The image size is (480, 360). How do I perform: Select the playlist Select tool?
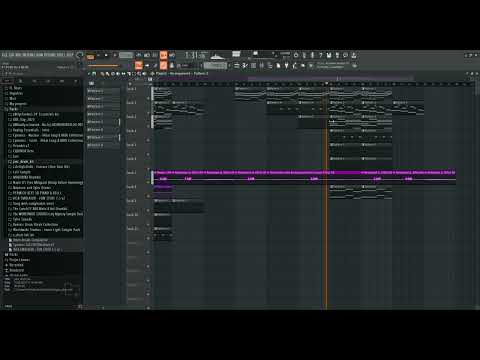click(x=133, y=74)
